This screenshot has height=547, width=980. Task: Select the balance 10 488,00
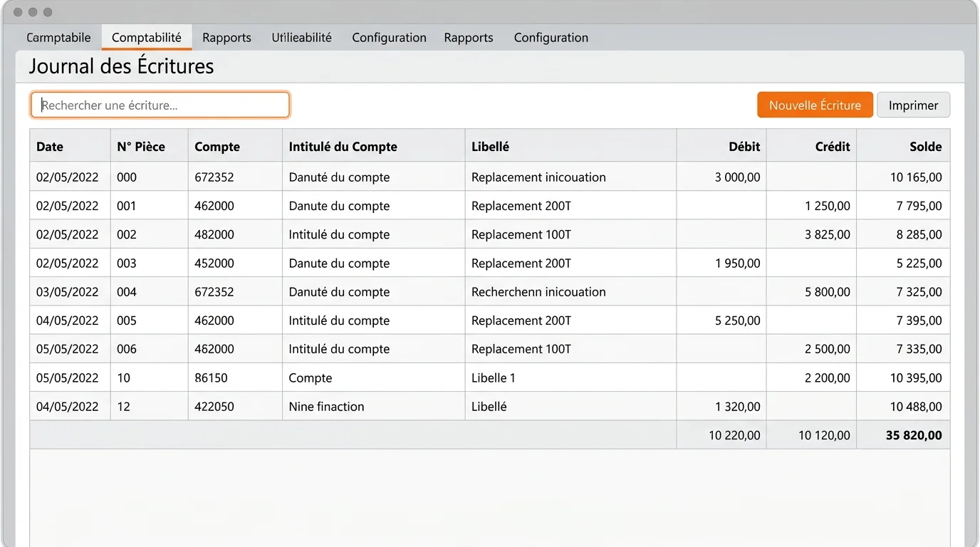(916, 406)
